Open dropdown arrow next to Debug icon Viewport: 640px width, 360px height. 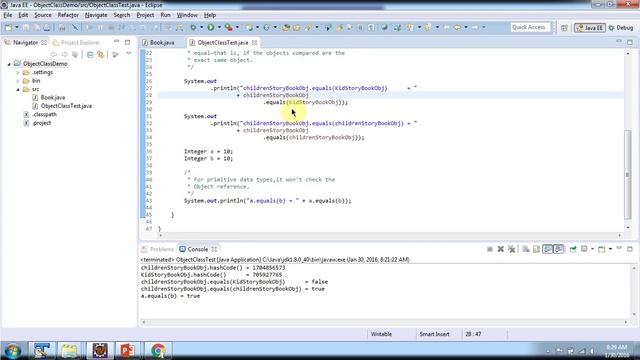(x=201, y=27)
